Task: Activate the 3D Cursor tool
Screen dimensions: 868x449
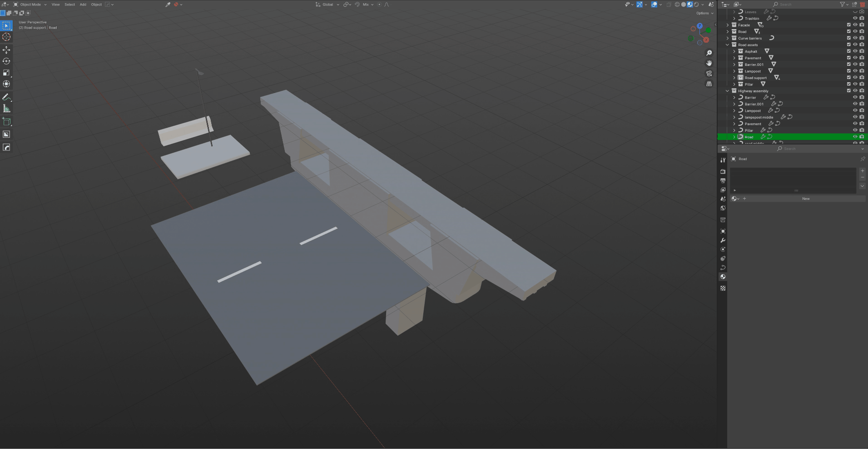Action: pyautogui.click(x=6, y=37)
